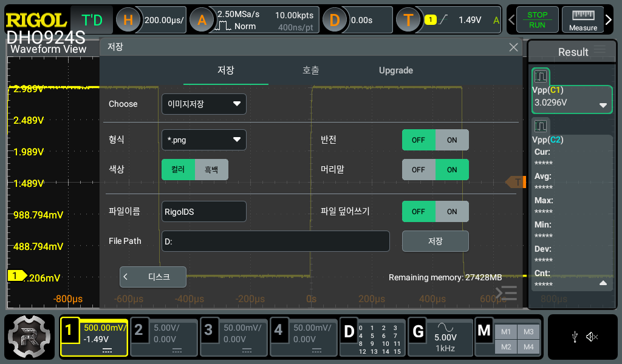This screenshot has width=622, height=364.
Task: Open the 형식 *.png format dropdown
Action: [x=203, y=140]
